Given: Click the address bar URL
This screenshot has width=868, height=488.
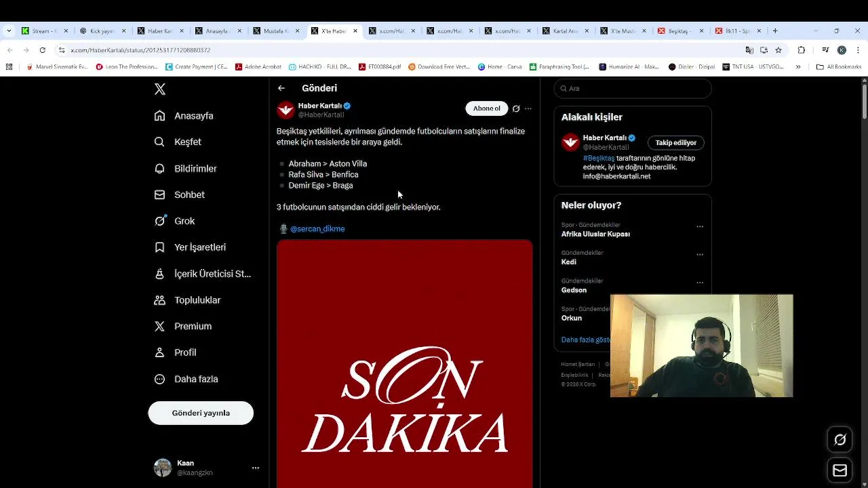Looking at the screenshot, I should pos(140,50).
